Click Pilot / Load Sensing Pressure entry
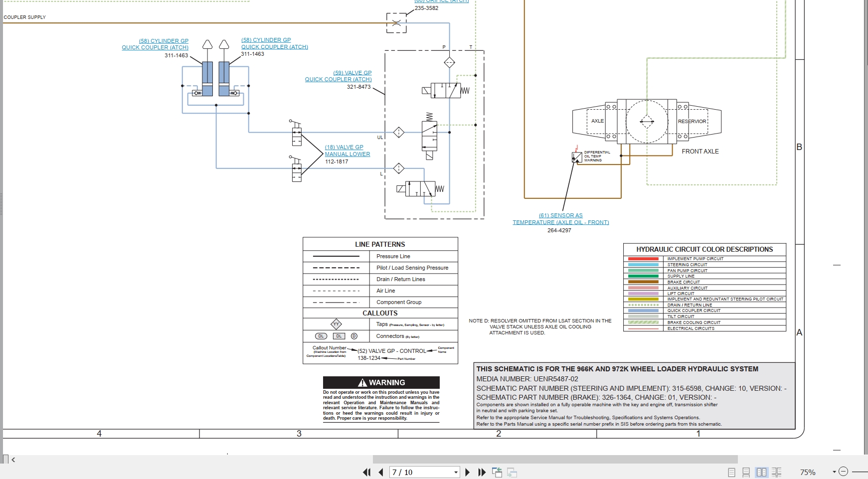868x479 pixels. pos(412,268)
